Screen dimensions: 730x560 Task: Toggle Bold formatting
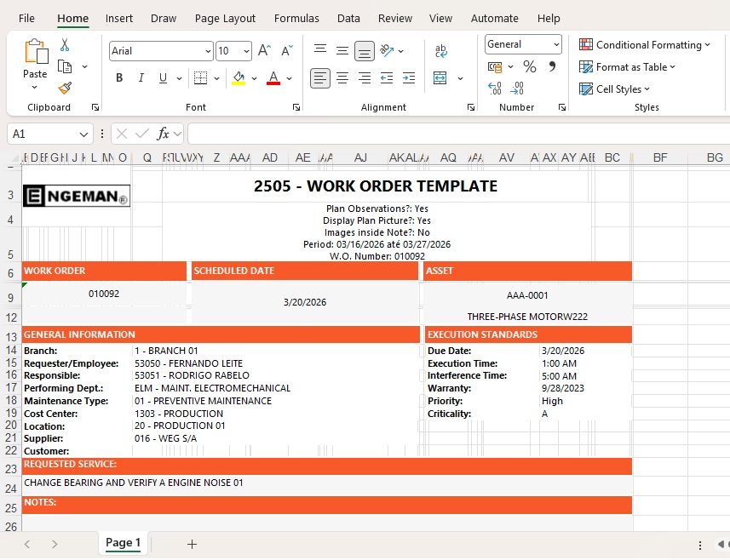[x=119, y=78]
